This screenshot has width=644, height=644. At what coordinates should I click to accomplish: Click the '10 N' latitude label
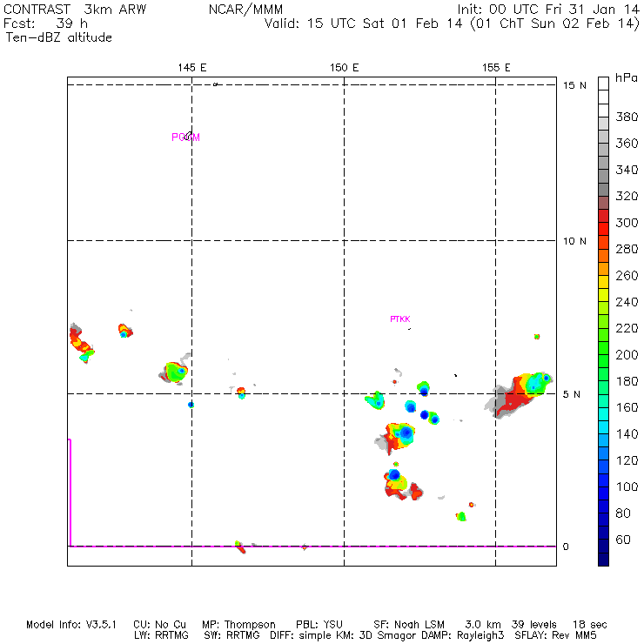click(574, 241)
